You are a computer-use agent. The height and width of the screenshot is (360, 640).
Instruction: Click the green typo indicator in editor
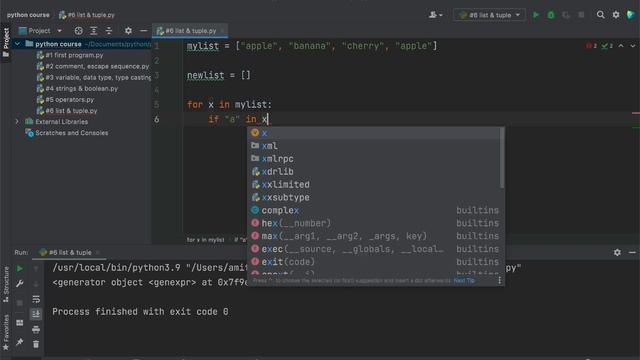click(607, 46)
